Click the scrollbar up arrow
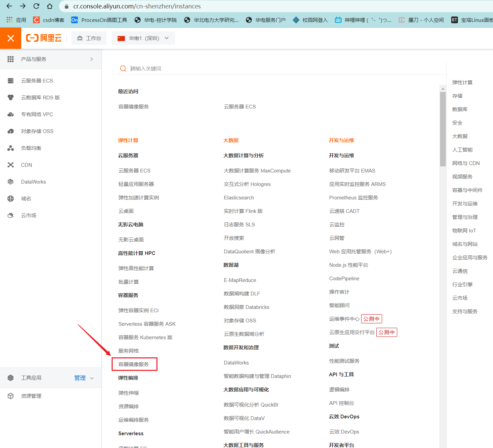Image resolution: width=493 pixels, height=448 pixels. click(x=443, y=89)
